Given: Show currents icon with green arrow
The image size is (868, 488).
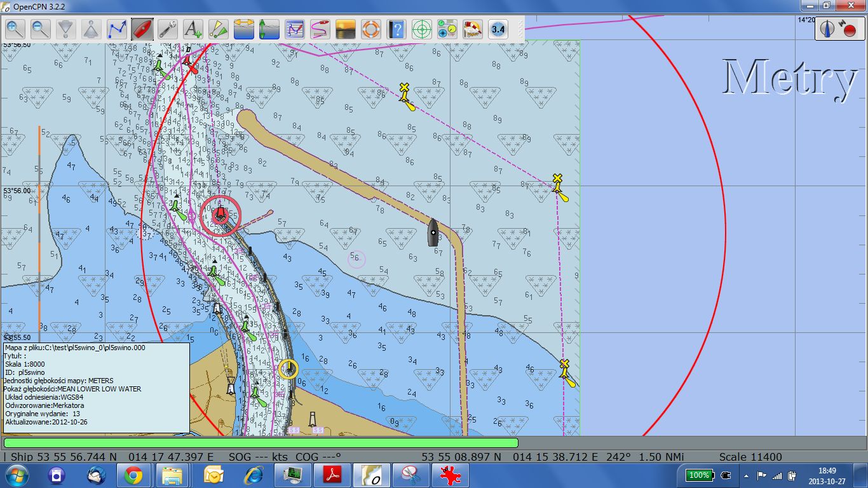Looking at the screenshot, I should tap(269, 29).
